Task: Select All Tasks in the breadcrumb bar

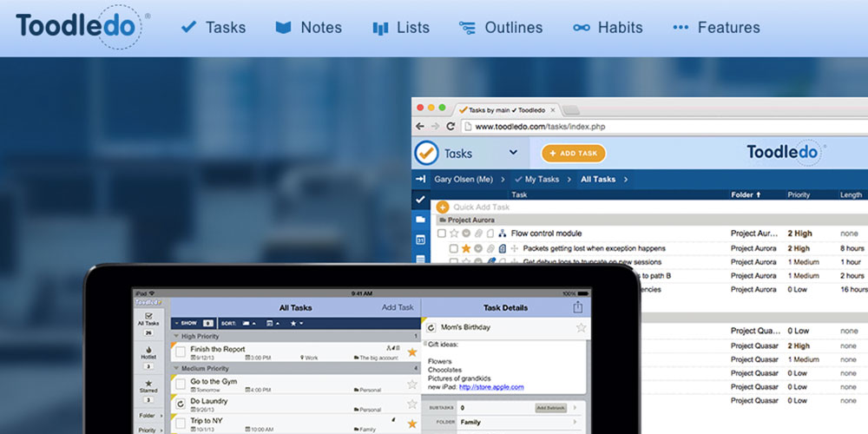Action: (x=598, y=180)
